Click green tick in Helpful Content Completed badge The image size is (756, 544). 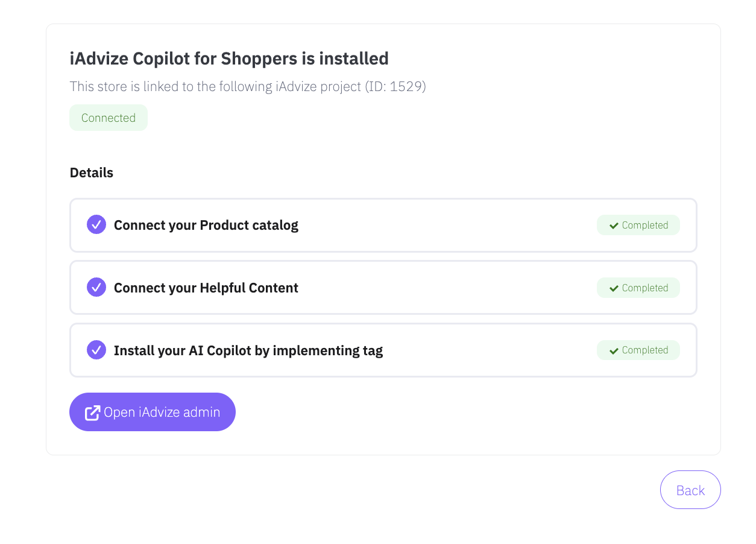[x=614, y=288]
